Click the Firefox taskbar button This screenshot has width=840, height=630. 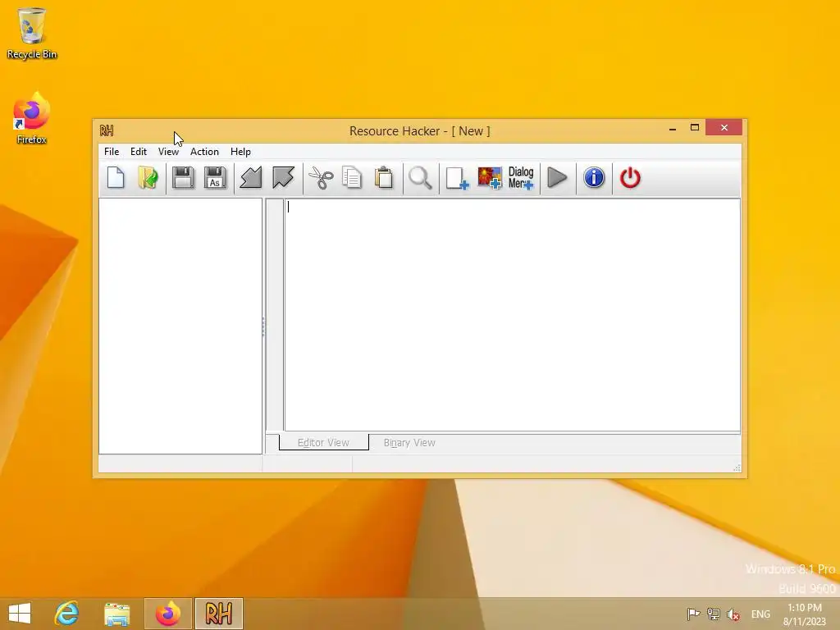(x=167, y=614)
